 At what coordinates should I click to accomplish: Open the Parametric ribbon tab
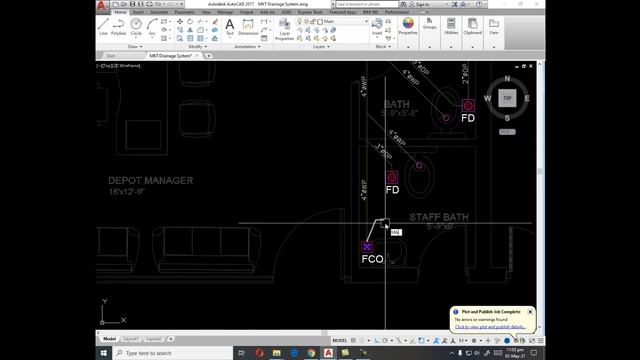(184, 12)
